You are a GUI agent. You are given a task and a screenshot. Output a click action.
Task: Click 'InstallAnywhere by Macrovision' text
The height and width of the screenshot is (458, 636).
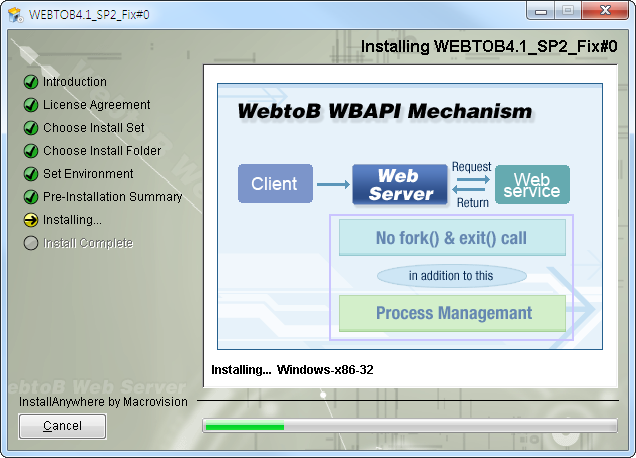(103, 402)
